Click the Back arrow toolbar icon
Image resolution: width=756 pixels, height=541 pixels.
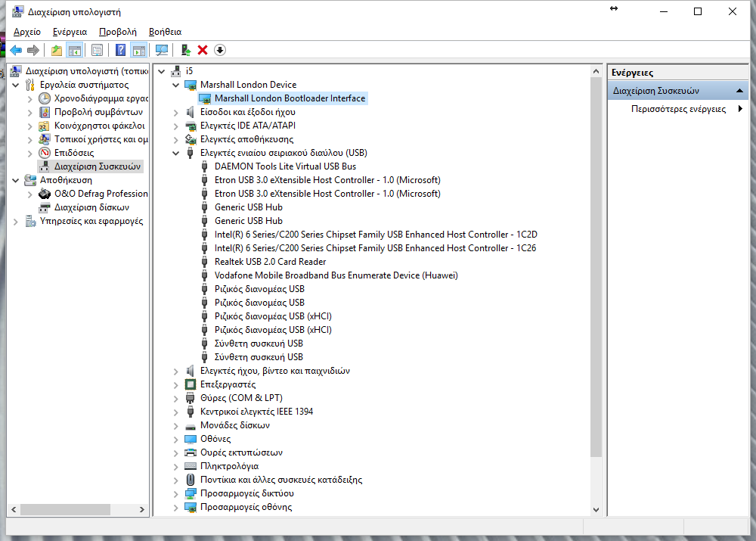tap(16, 50)
